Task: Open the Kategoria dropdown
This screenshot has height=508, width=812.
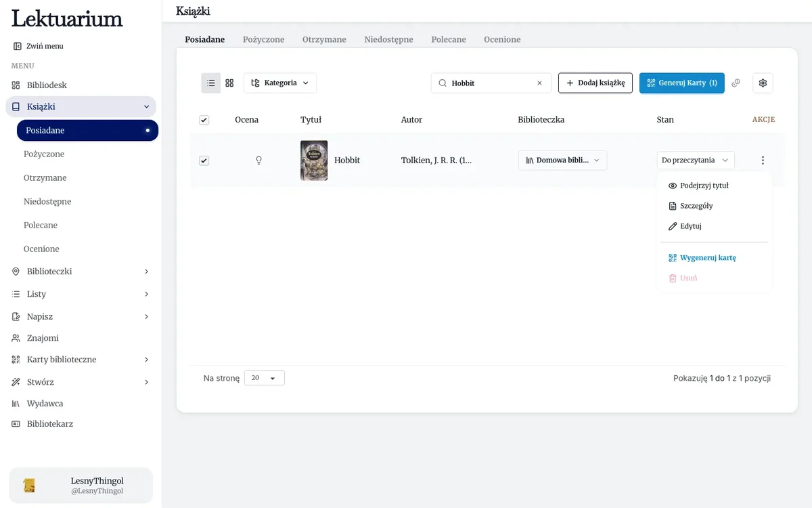Action: (280, 83)
